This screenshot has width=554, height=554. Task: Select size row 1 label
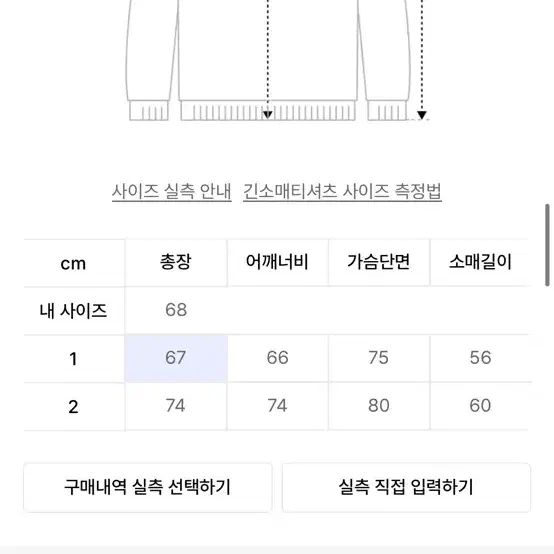coord(73,359)
